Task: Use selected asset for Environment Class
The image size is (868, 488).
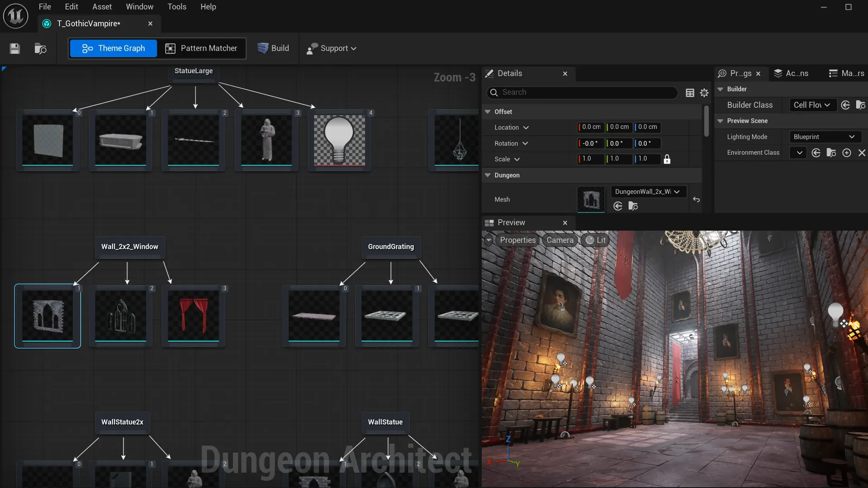Action: click(x=816, y=153)
